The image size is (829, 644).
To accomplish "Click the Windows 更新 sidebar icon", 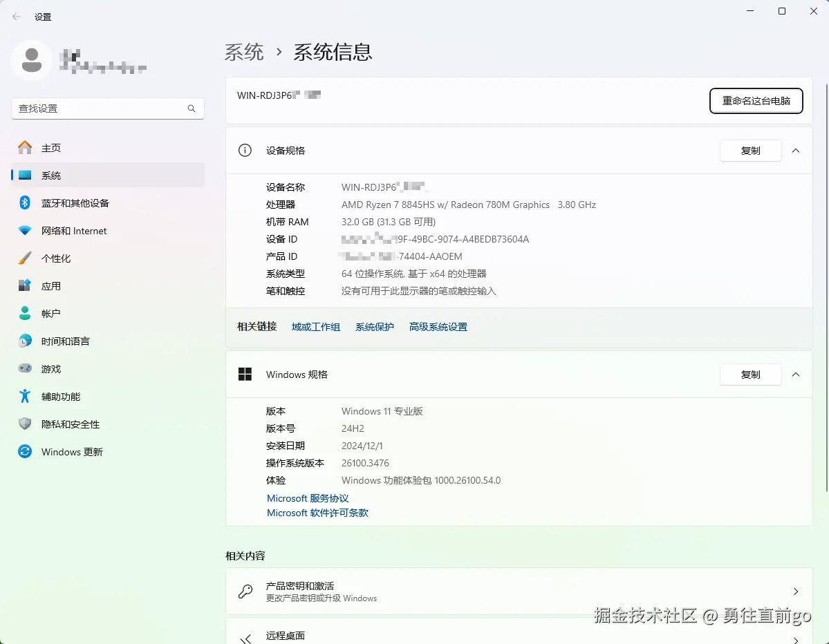I will [26, 451].
